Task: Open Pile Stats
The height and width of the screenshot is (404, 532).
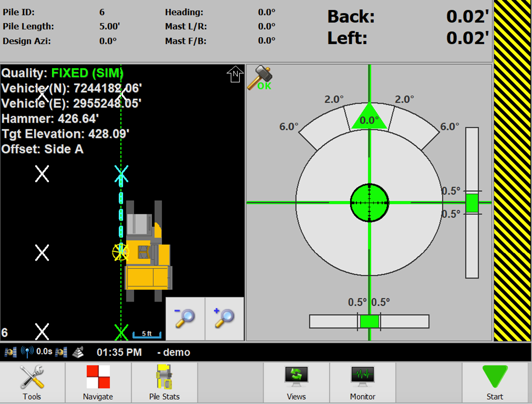Action: click(164, 382)
